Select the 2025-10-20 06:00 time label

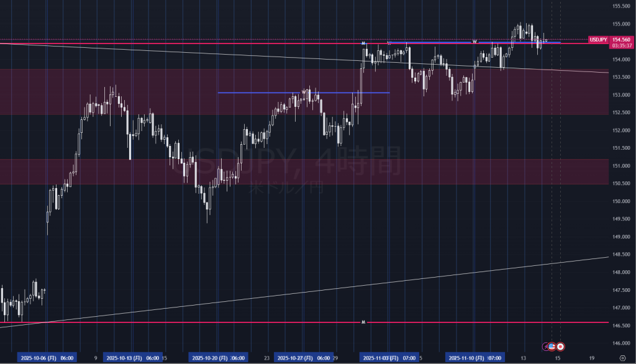pyautogui.click(x=218, y=358)
